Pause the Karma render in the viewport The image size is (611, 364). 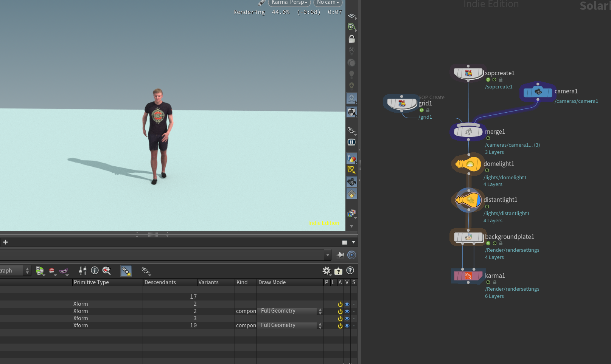click(351, 142)
